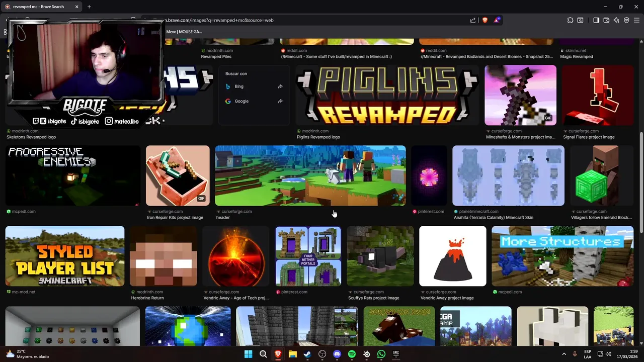
Task: Open Brave main hamburger menu
Action: pos(636,20)
